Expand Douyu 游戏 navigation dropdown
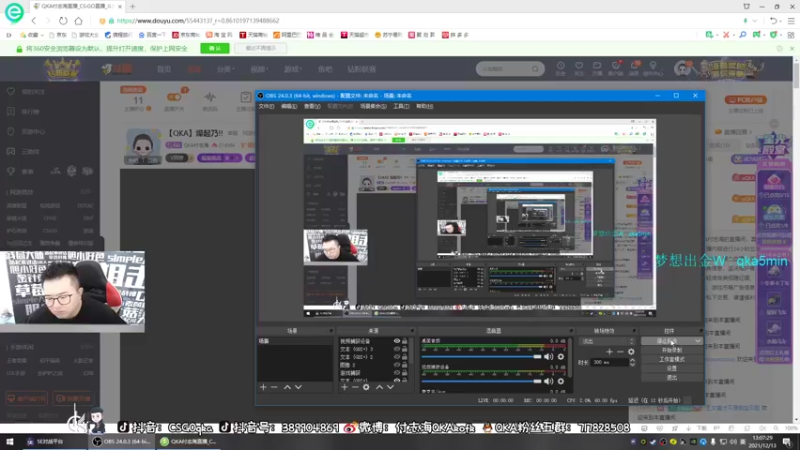The width and height of the screenshot is (800, 450). tap(300, 69)
